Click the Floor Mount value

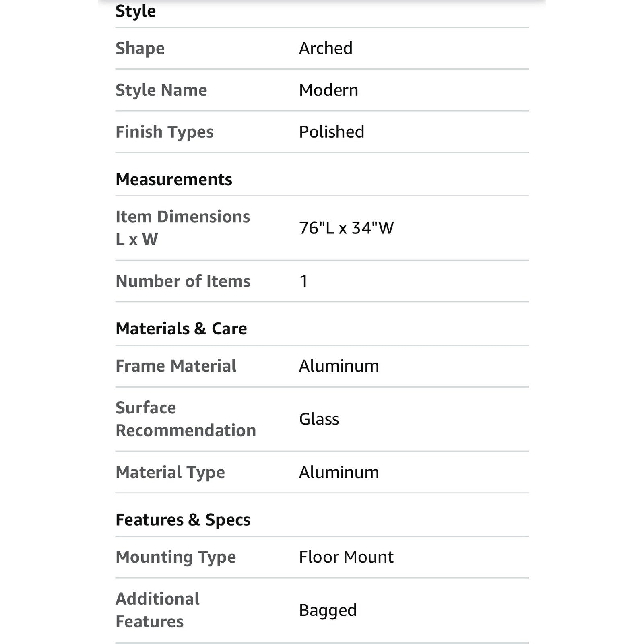[x=347, y=557]
